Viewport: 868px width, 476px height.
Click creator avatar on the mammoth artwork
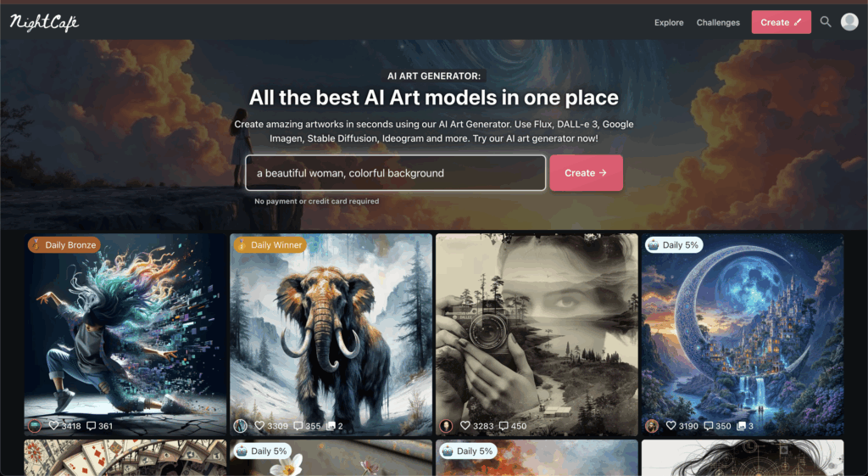pyautogui.click(x=240, y=426)
